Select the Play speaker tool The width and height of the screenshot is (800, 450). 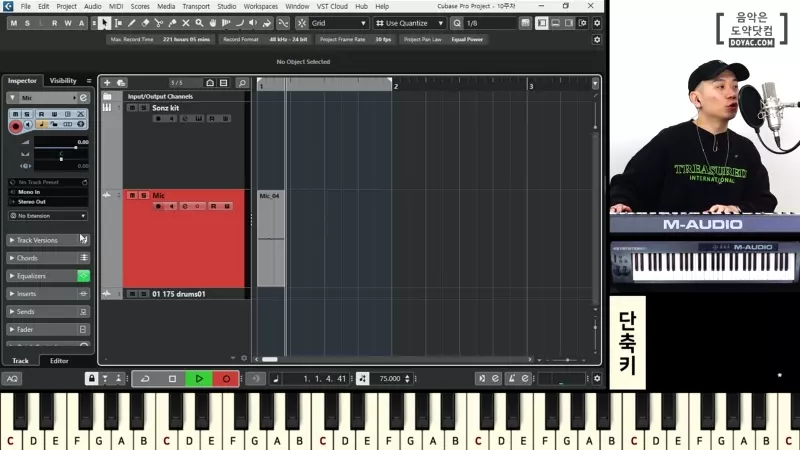click(253, 23)
